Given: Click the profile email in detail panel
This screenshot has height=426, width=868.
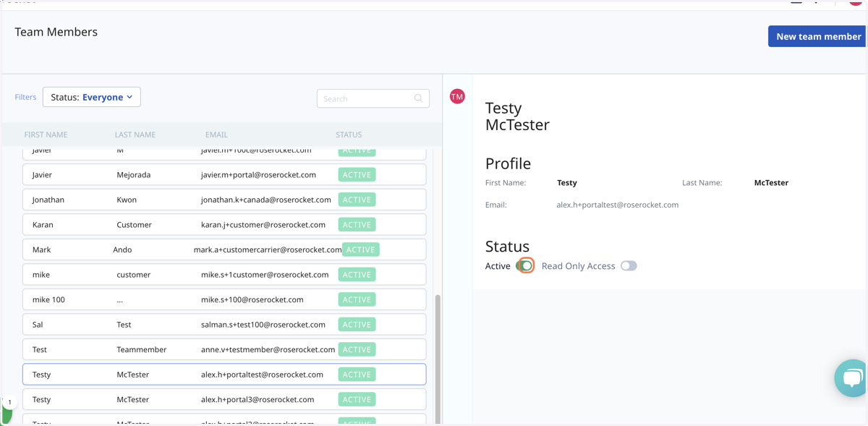Looking at the screenshot, I should coord(617,205).
